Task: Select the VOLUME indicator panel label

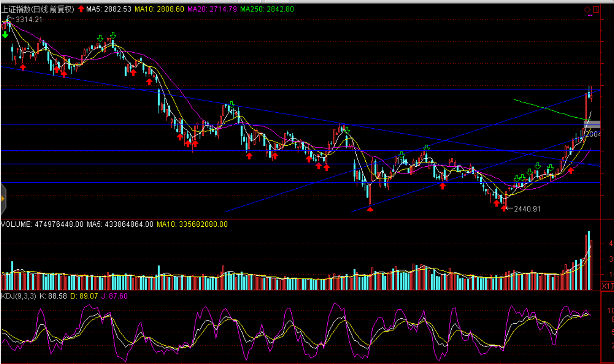Action: pyautogui.click(x=16, y=224)
